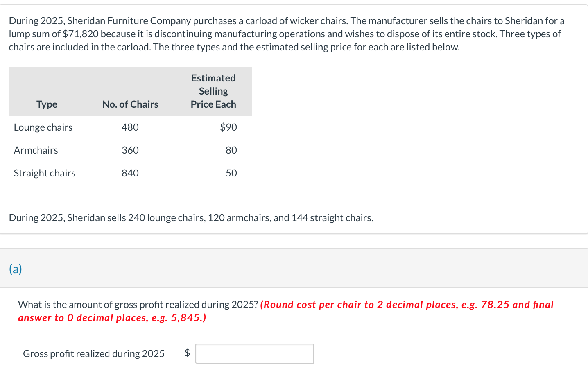Select the 480 quantity value
The image size is (588, 371).
pos(130,127)
